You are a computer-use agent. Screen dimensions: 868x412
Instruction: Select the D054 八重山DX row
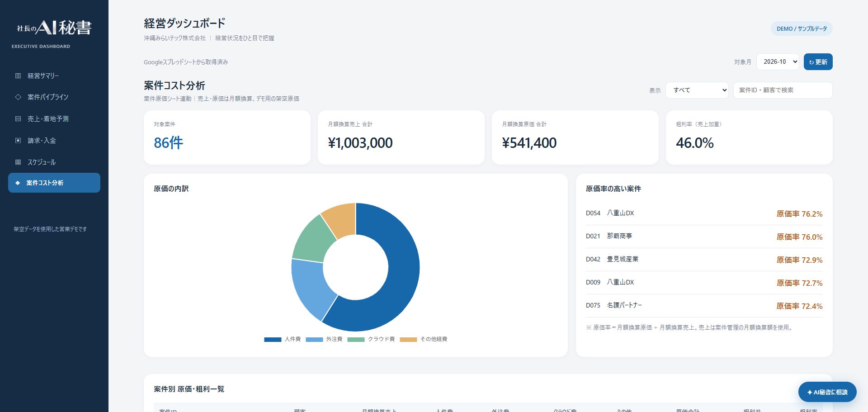(x=704, y=213)
